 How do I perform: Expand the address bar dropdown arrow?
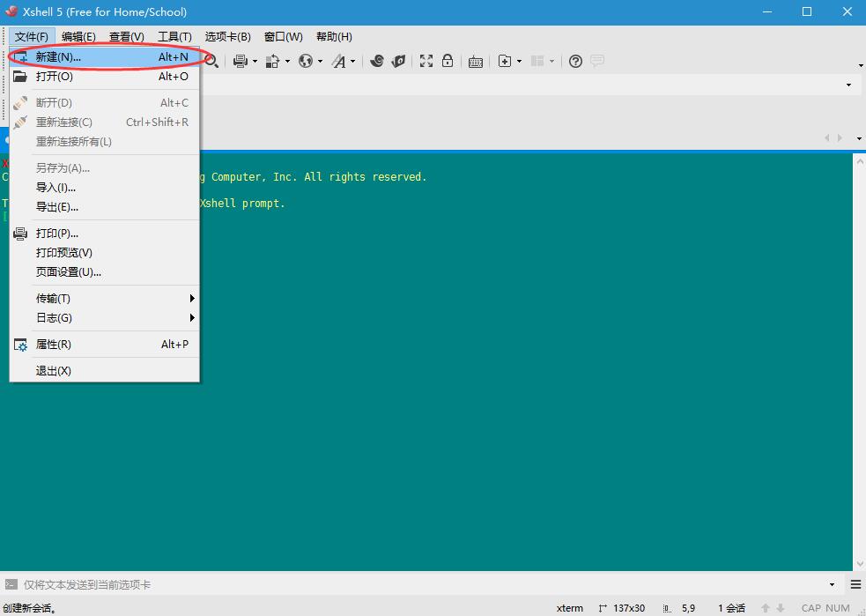coord(849,85)
